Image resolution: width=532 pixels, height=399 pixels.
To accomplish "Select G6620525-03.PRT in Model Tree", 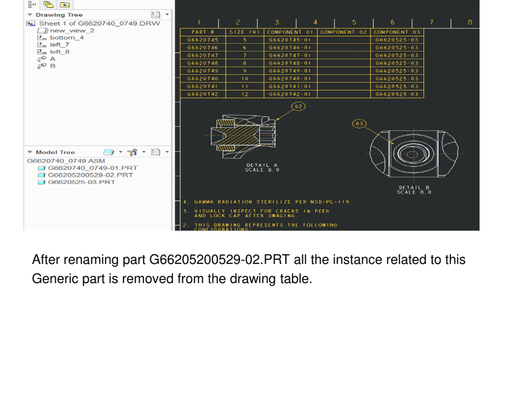I will click(x=81, y=182).
